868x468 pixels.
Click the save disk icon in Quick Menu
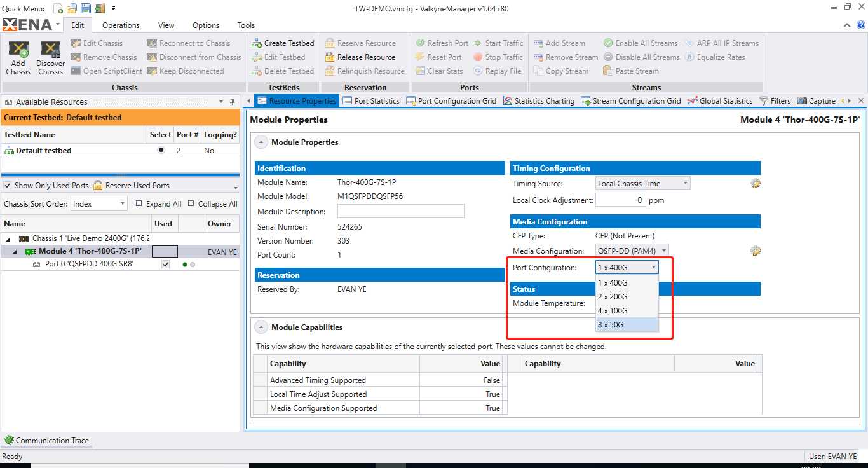tap(86, 8)
